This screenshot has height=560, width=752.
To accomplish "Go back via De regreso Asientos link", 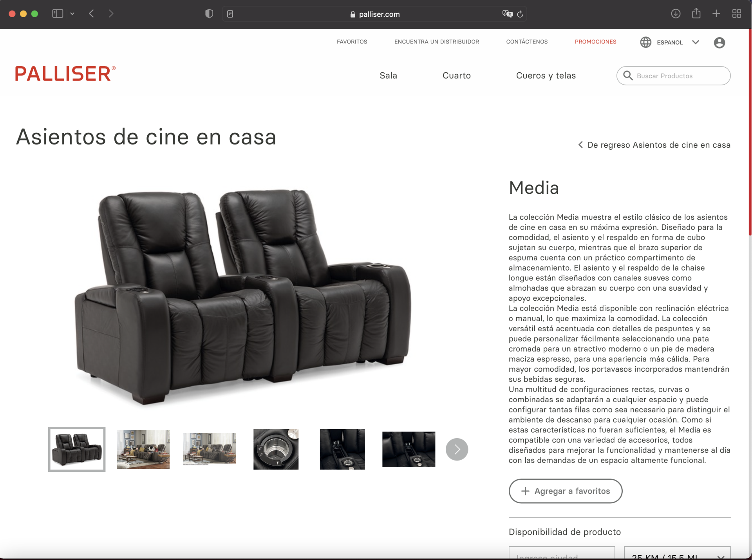I will click(654, 145).
